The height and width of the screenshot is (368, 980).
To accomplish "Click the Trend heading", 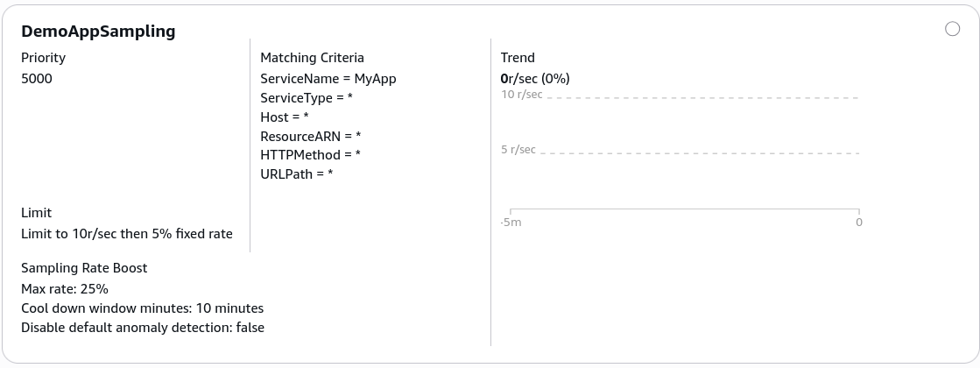I will click(x=518, y=58).
